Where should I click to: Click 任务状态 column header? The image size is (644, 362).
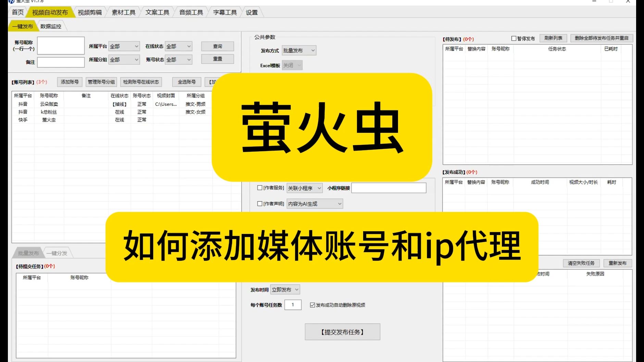[x=557, y=49]
